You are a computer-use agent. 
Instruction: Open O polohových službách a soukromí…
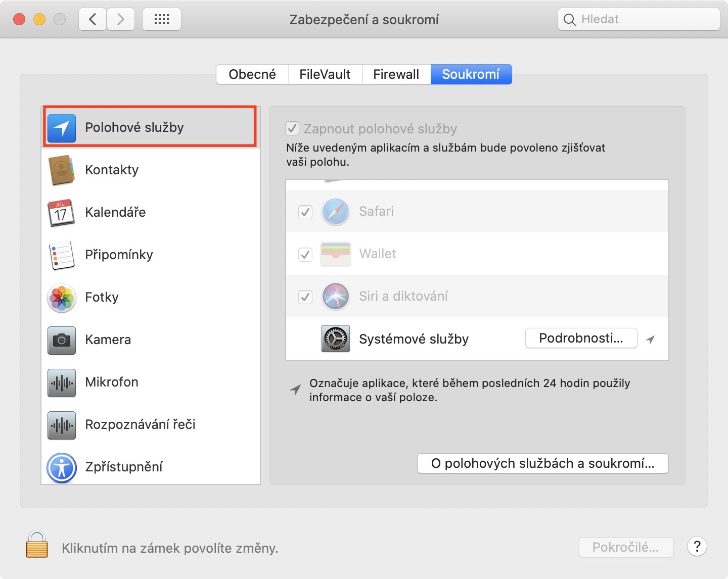[542, 463]
